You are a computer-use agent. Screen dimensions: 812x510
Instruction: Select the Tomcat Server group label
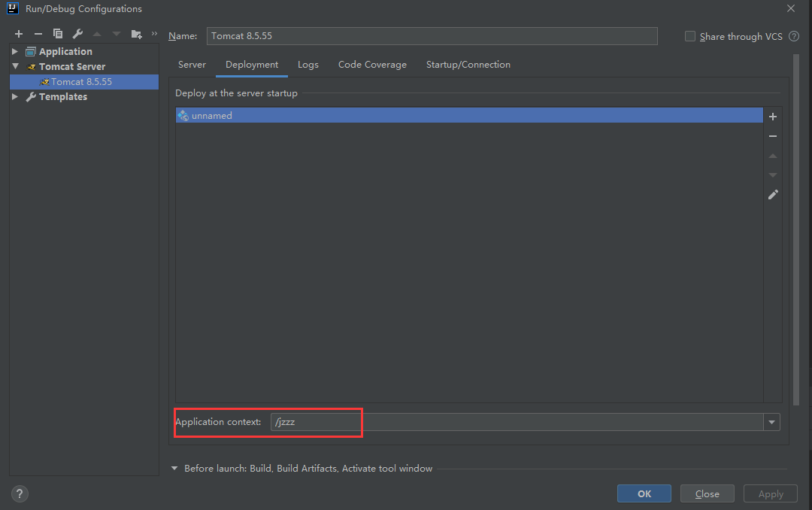pos(72,66)
